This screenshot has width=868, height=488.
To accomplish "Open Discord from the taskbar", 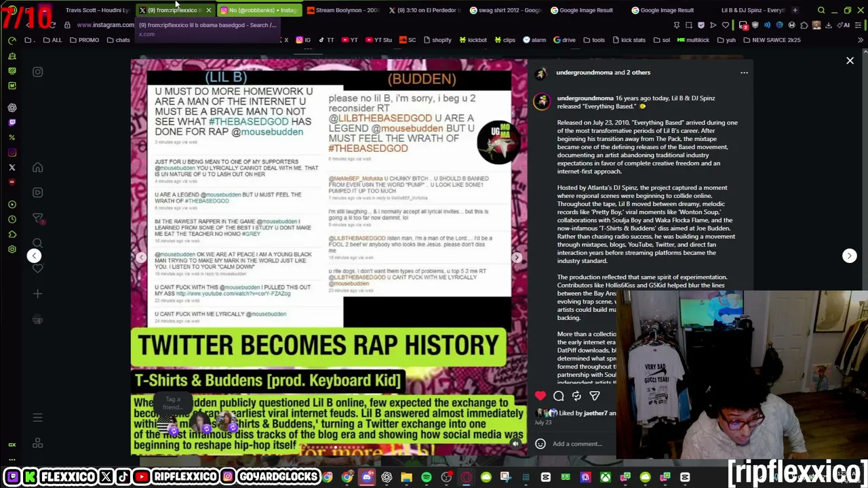I will 367,478.
